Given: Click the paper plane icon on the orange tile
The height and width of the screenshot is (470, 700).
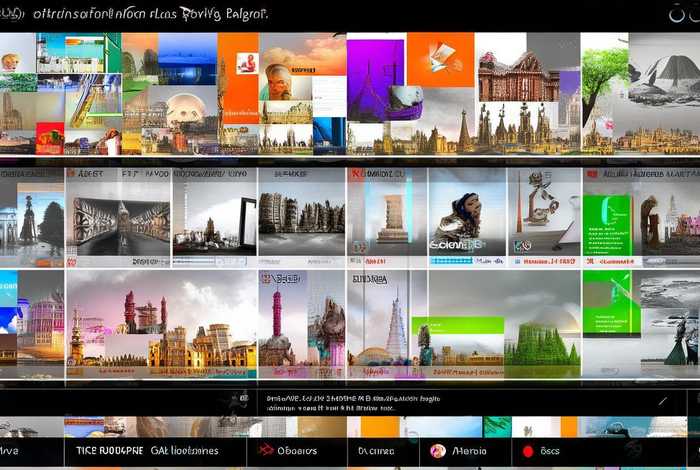Looking at the screenshot, I should point(440,59).
